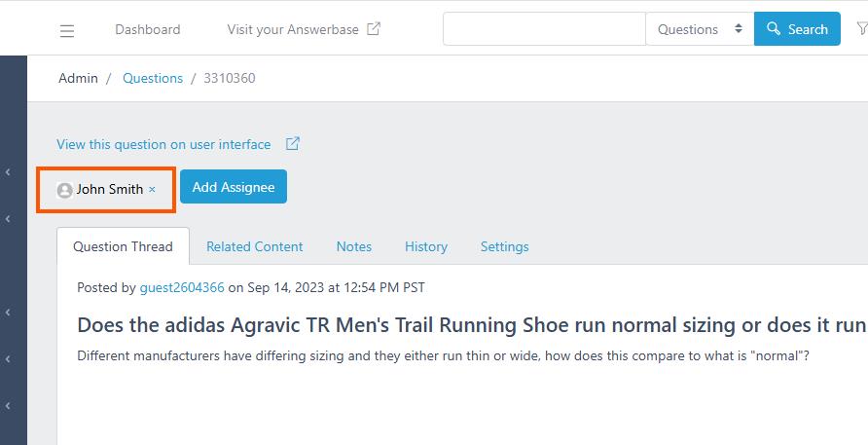Expand the first sidebar chevron

pos(8,172)
